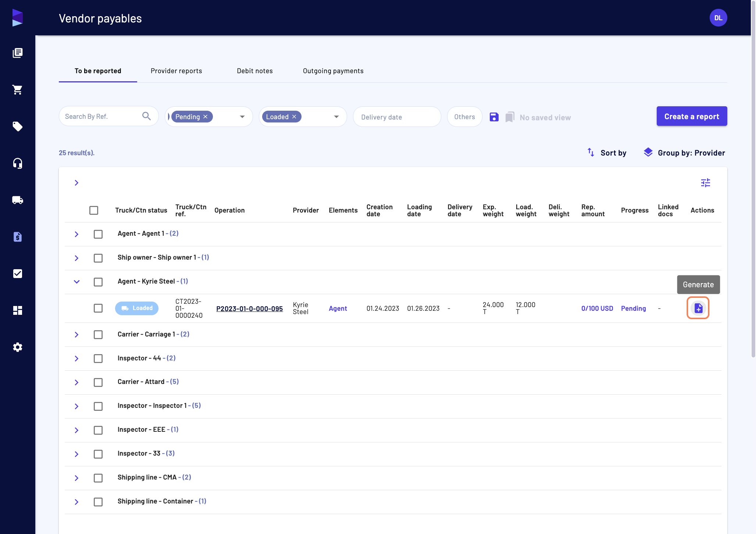Viewport: 756px width, 534px height.
Task: Open the checked task sidebar icon
Action: click(17, 274)
